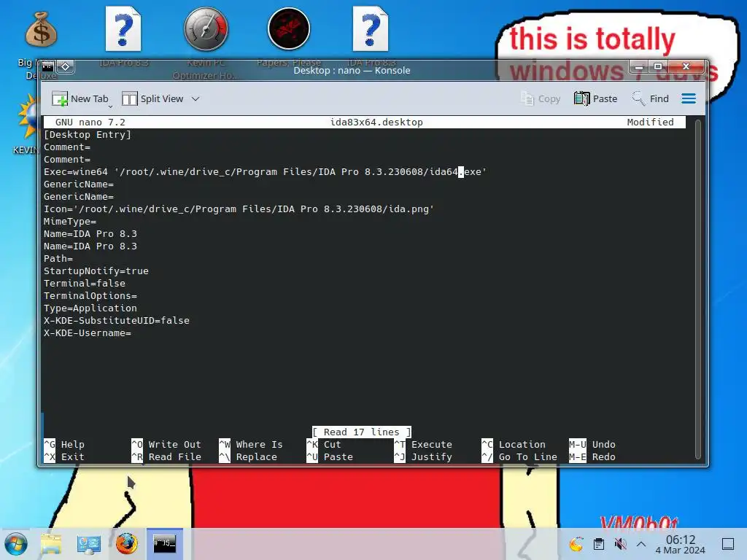Screen dimensions: 747x560
Task: Click the ^C Location shortcut label
Action: pos(514,444)
